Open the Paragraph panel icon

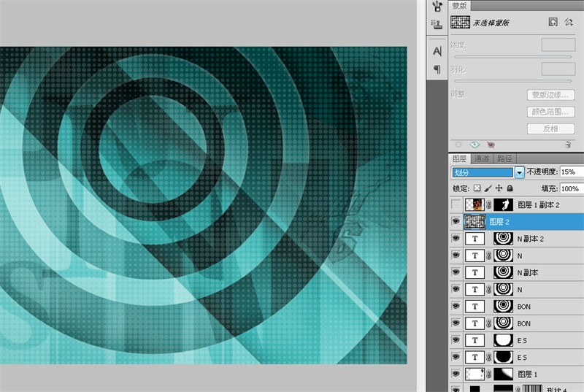(437, 69)
